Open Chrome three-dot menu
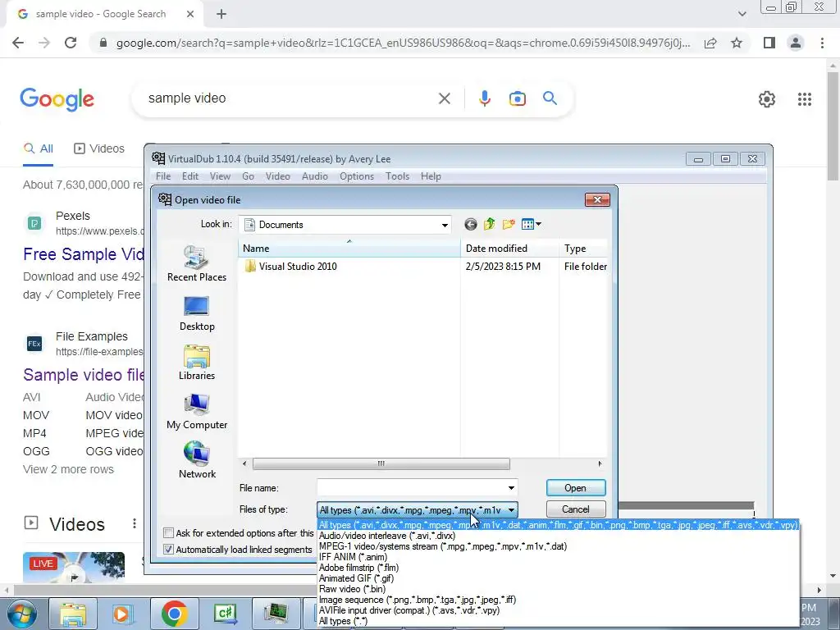Viewport: 840px width, 630px height. coord(822,43)
